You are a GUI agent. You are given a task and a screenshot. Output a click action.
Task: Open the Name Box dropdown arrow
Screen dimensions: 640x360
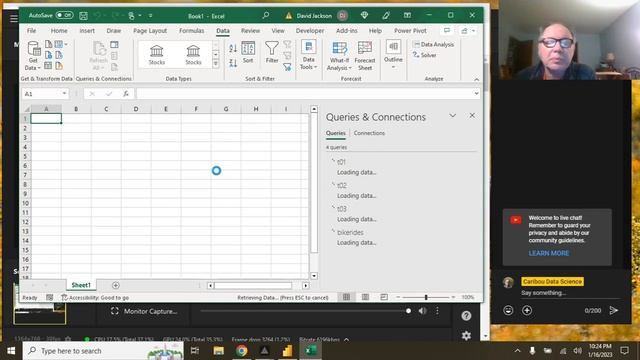pyautogui.click(x=64, y=94)
